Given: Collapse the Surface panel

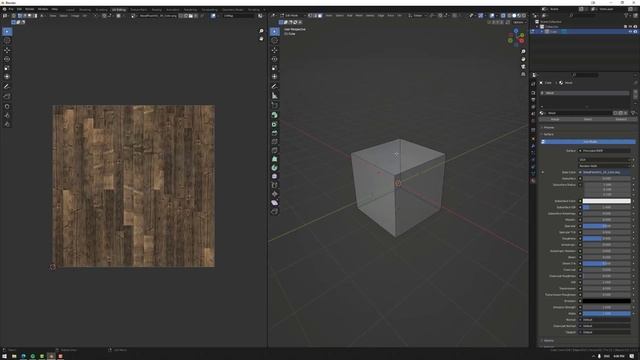Looking at the screenshot, I should (548, 134).
